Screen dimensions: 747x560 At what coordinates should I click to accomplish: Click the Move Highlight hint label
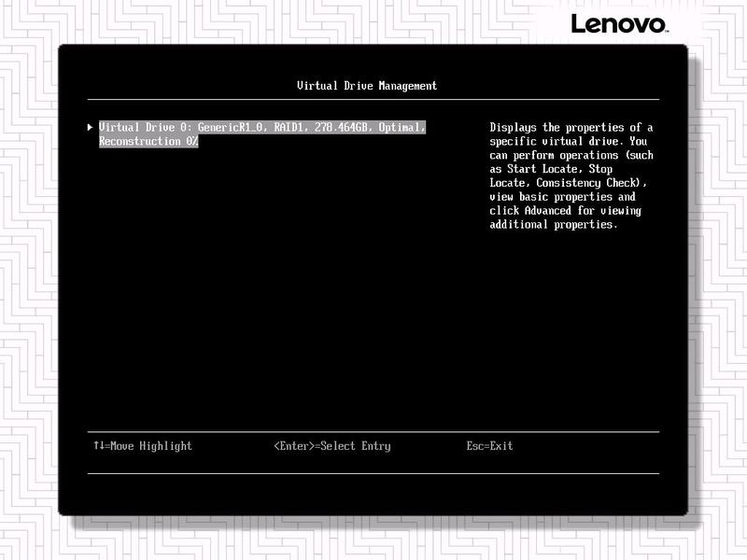150,446
